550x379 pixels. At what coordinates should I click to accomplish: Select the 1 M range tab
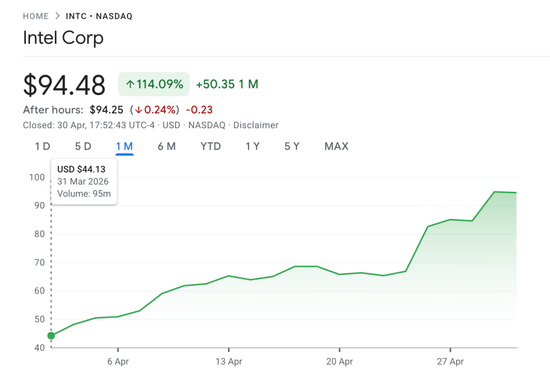125,146
